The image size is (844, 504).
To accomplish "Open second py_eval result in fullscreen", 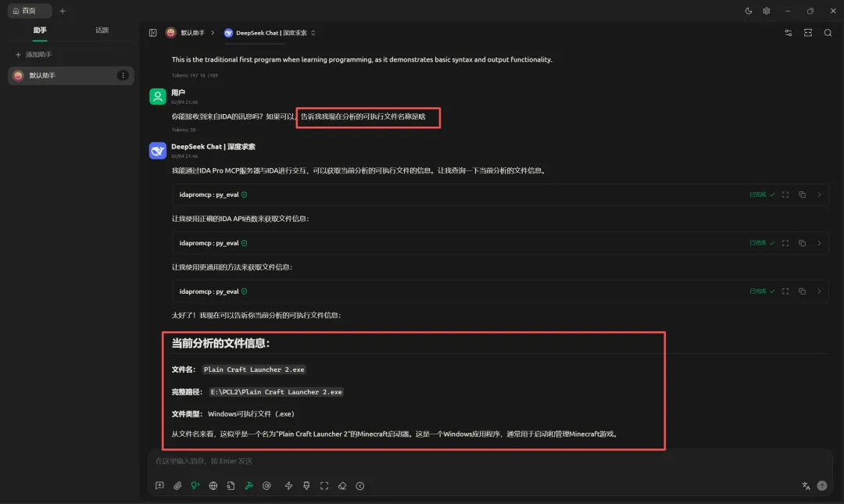I will coord(785,243).
